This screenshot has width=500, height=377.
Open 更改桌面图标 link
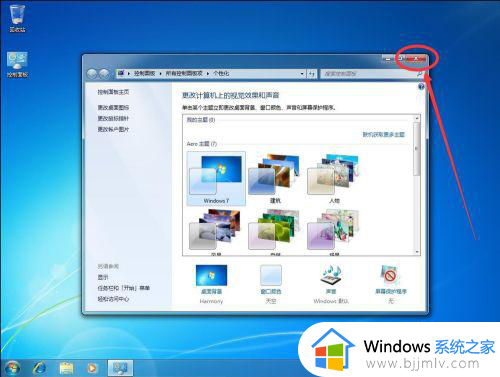(113, 107)
